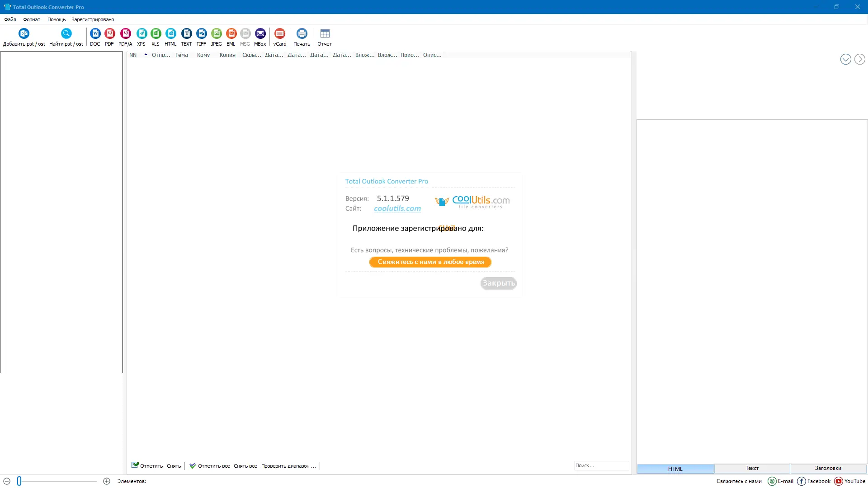Sort by the NN column header
This screenshot has height=488, width=868.
133,55
